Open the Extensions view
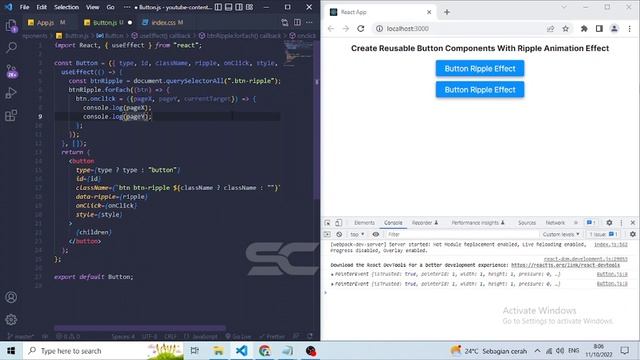The width and height of the screenshot is (640, 360). pos(11,116)
